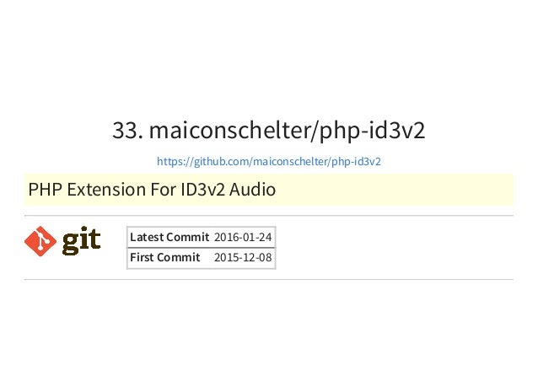Screen dimensions: 538x392
Task: Click the latest commit date 2016-01-24
Action: (x=243, y=238)
